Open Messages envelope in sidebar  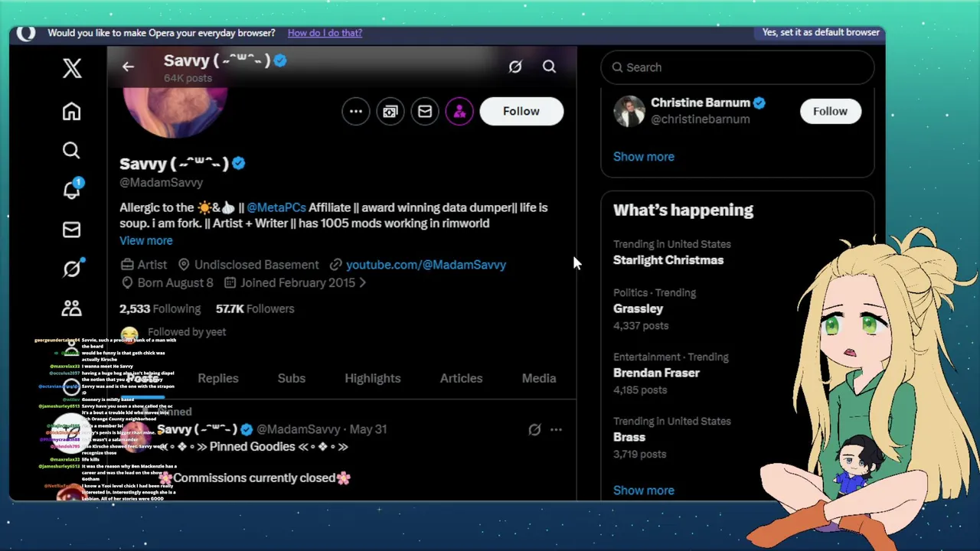71,230
